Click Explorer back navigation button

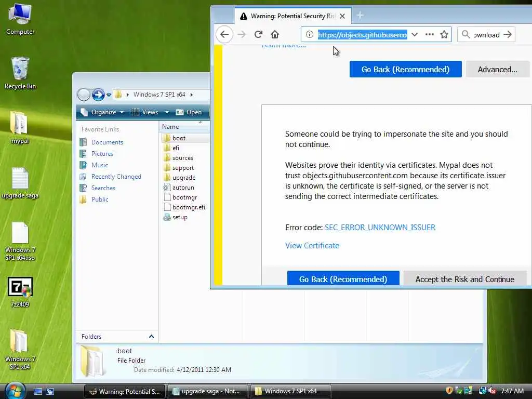[x=84, y=95]
